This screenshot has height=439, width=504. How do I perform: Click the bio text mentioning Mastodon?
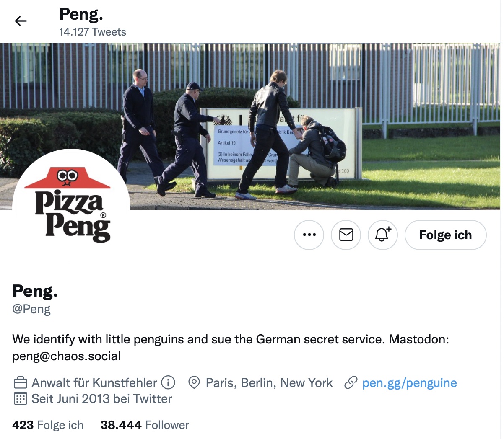coord(231,348)
